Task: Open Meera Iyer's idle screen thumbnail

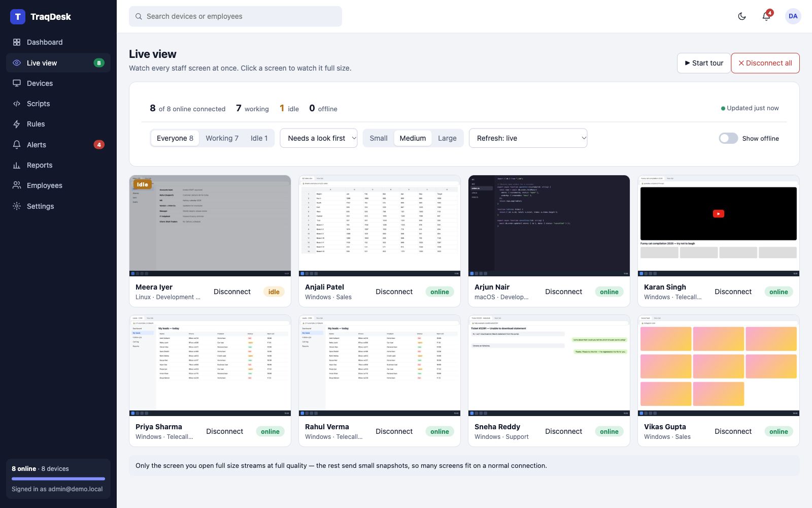Action: (210, 226)
